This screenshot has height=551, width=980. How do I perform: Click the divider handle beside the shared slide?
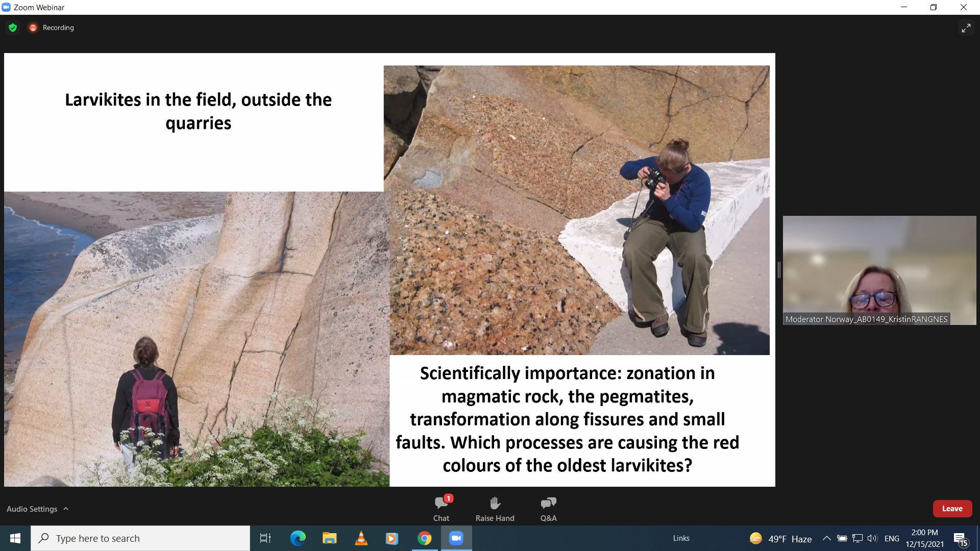tap(779, 270)
